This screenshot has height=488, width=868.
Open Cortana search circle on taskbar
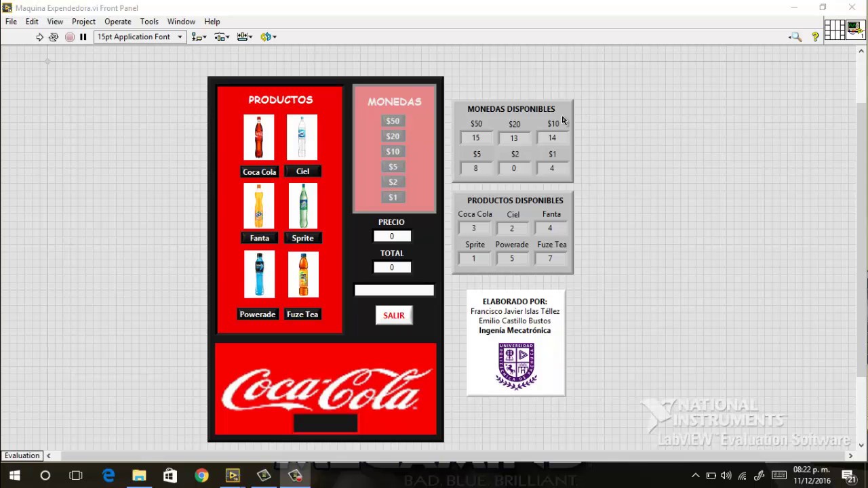[45, 476]
